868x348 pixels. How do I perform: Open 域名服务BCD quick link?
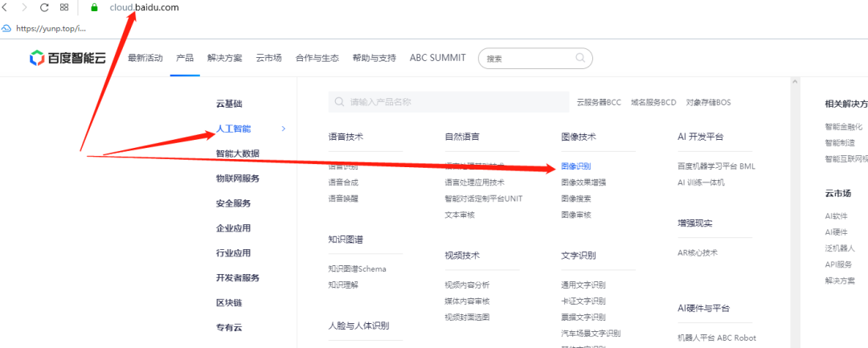click(653, 102)
